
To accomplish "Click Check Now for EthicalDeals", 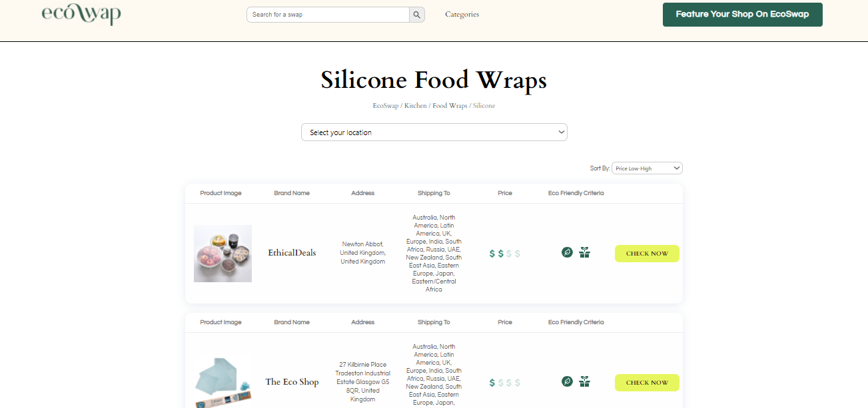I will click(647, 254).
